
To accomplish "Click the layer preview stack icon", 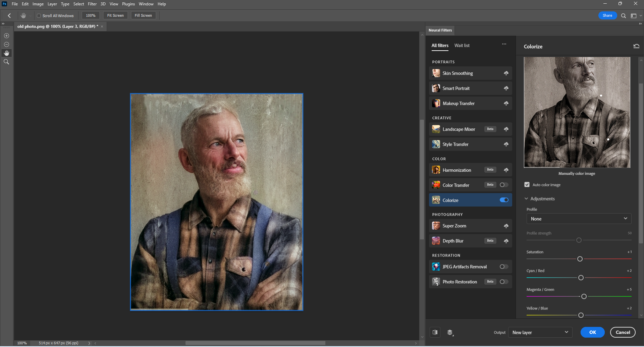I will 450,332.
